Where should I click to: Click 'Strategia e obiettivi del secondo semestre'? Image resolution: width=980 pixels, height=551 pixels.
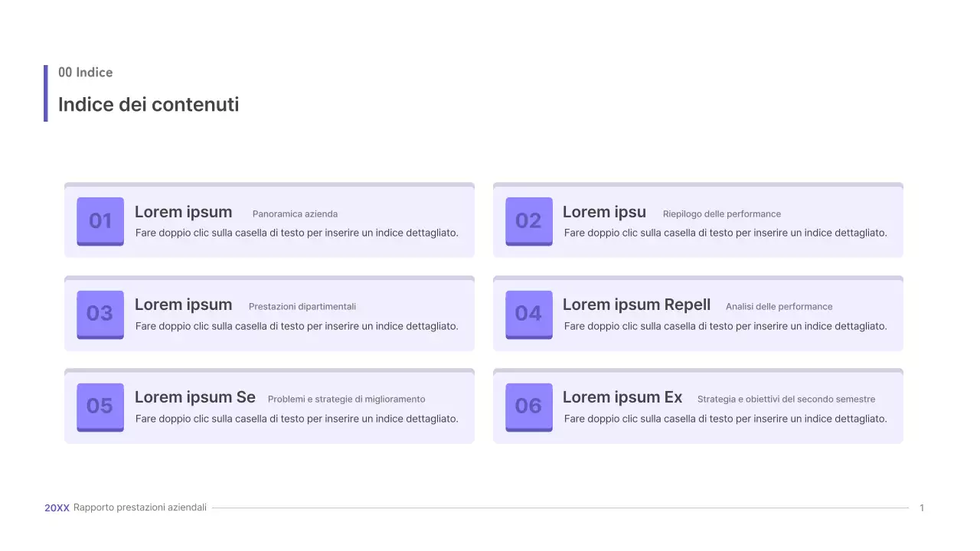pos(786,399)
